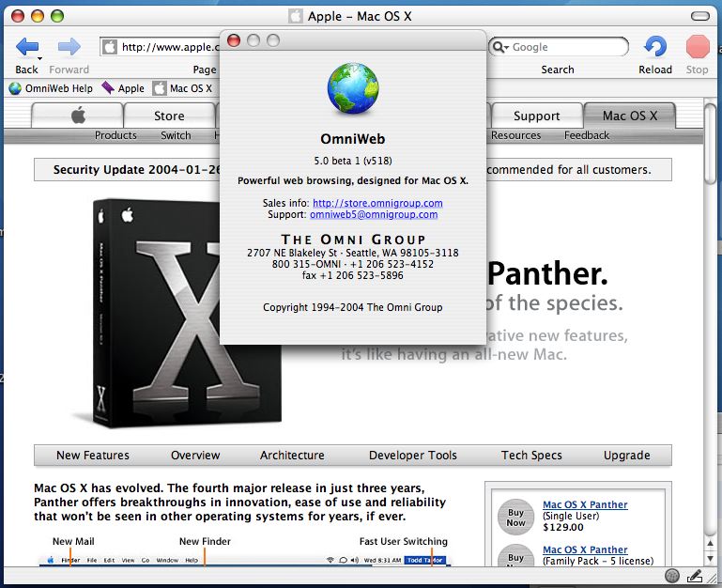Click the red Stop button

click(698, 47)
